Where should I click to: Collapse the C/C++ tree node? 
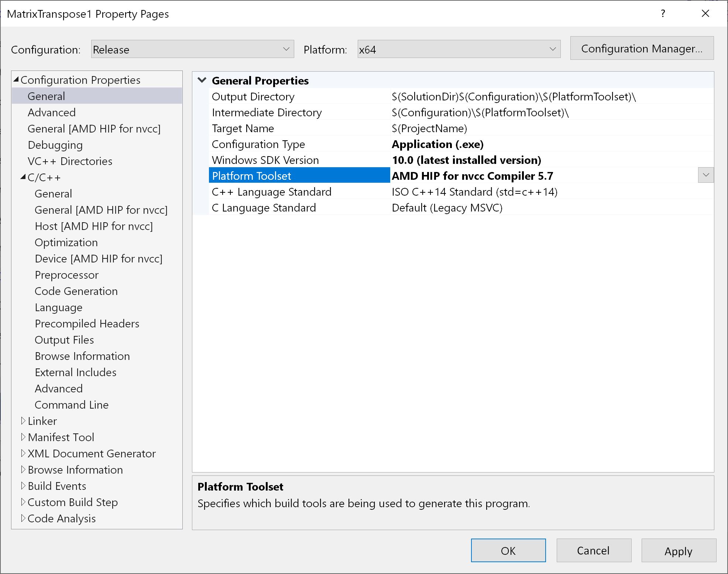point(23,177)
